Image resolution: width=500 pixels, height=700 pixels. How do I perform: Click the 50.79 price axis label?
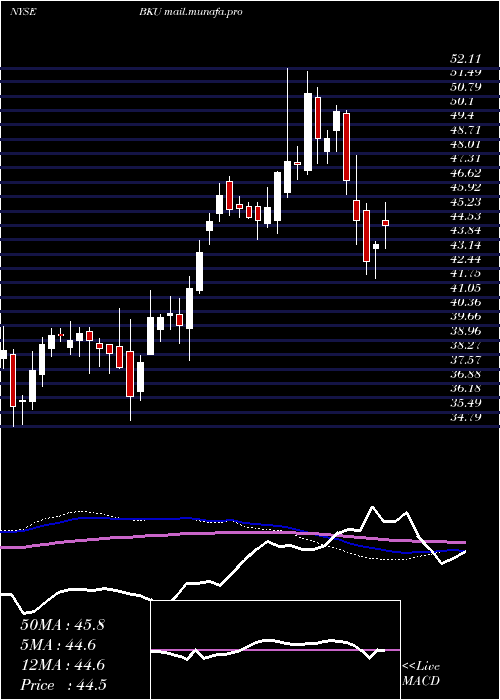pos(465,87)
